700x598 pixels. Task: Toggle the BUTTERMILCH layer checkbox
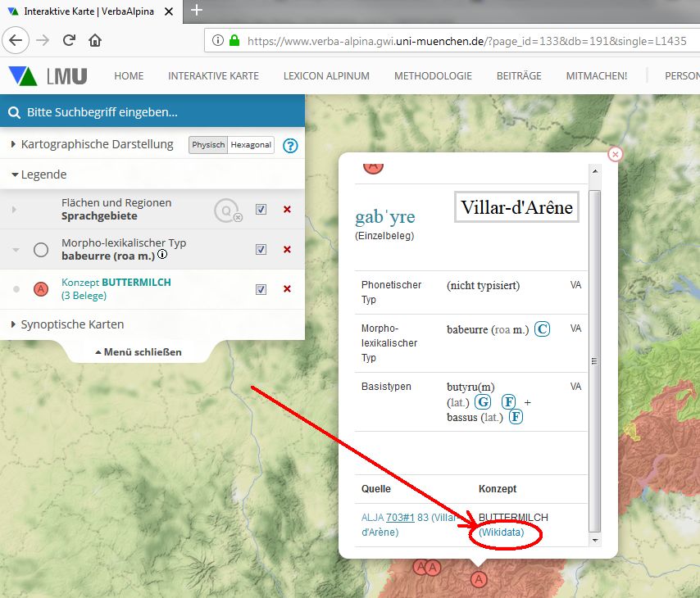point(261,289)
